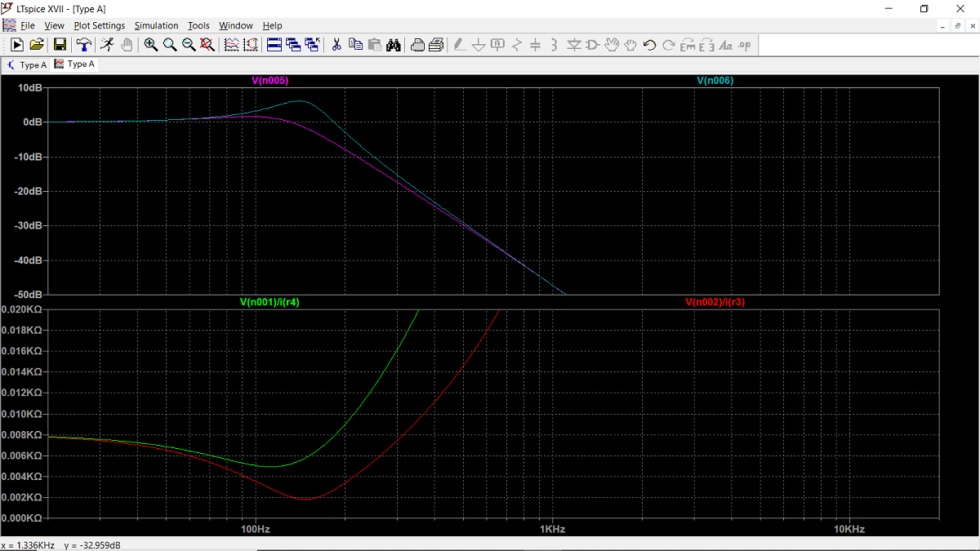Place an inductor component
The height and width of the screenshot is (551, 980).
pos(555,45)
